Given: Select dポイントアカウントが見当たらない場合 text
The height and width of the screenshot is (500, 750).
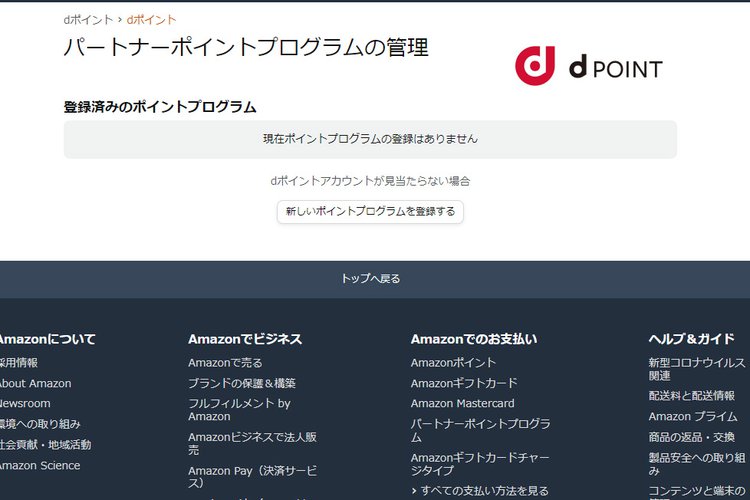Looking at the screenshot, I should (370, 181).
